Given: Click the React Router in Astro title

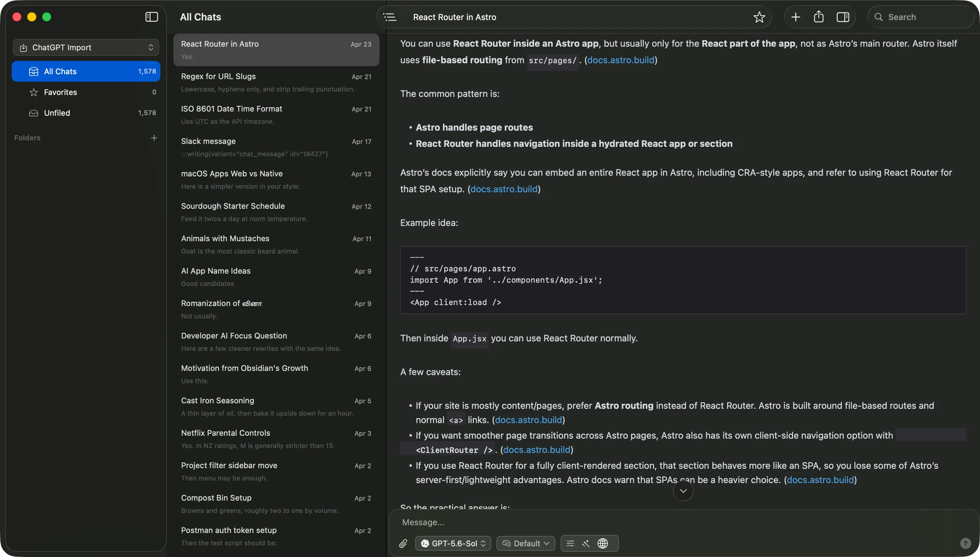Looking at the screenshot, I should point(455,17).
